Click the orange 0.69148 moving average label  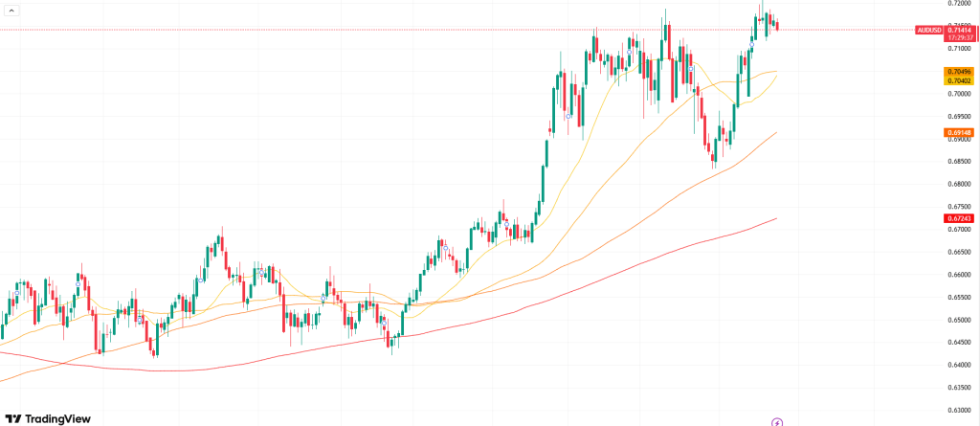pyautogui.click(x=959, y=132)
